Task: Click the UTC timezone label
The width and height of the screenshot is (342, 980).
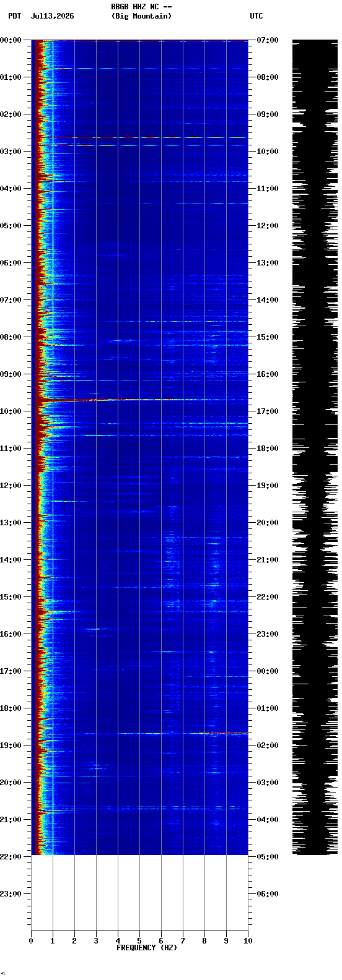Action: click(x=256, y=16)
